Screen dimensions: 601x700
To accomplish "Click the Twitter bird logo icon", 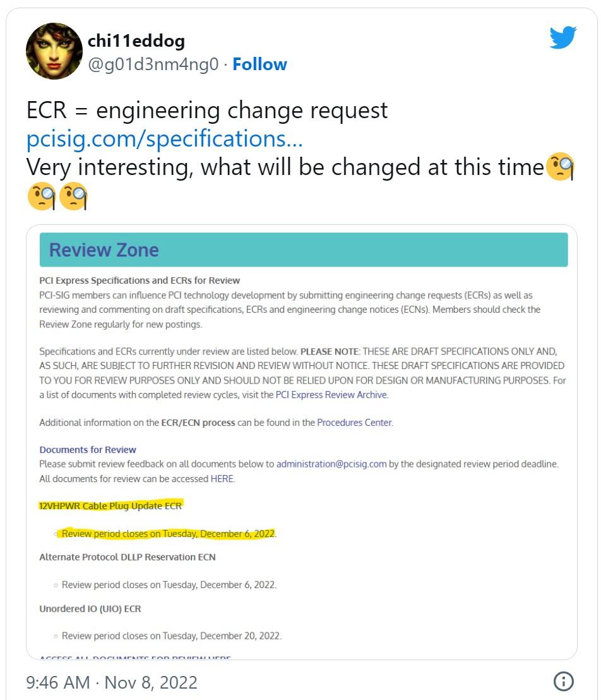I will click(562, 39).
